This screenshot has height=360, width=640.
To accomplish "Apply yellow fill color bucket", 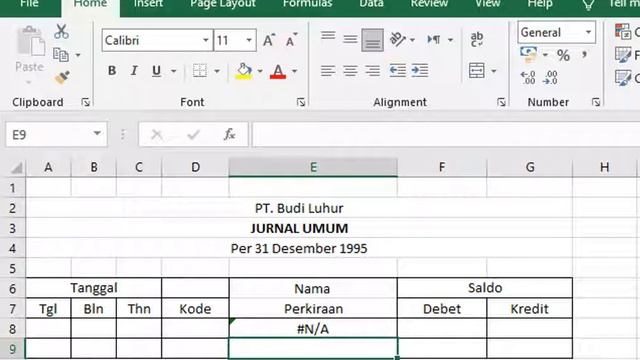I will [x=244, y=71].
